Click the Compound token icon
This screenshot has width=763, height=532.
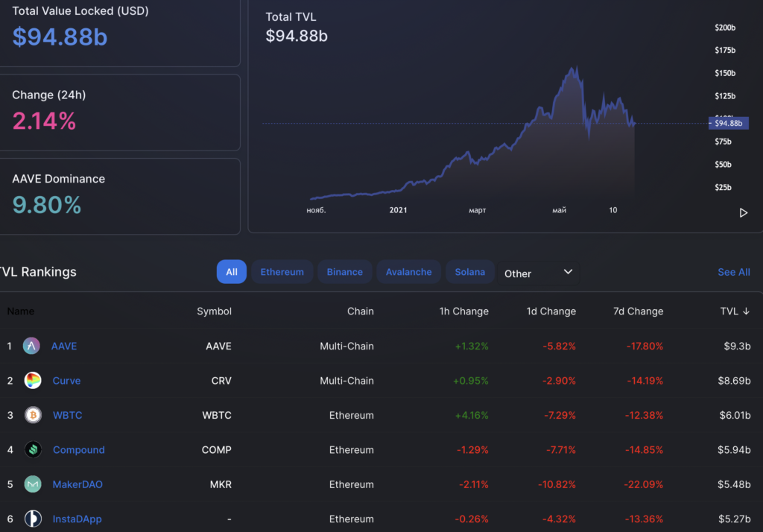(x=33, y=449)
